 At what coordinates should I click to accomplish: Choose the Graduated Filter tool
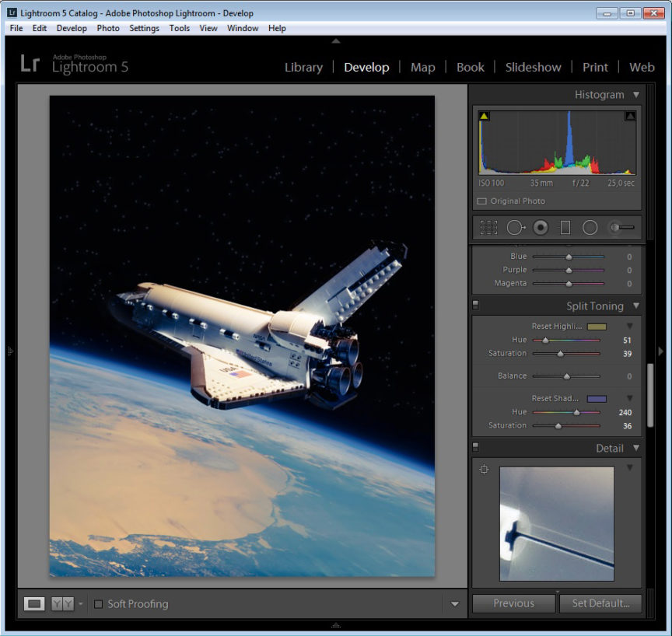click(565, 228)
